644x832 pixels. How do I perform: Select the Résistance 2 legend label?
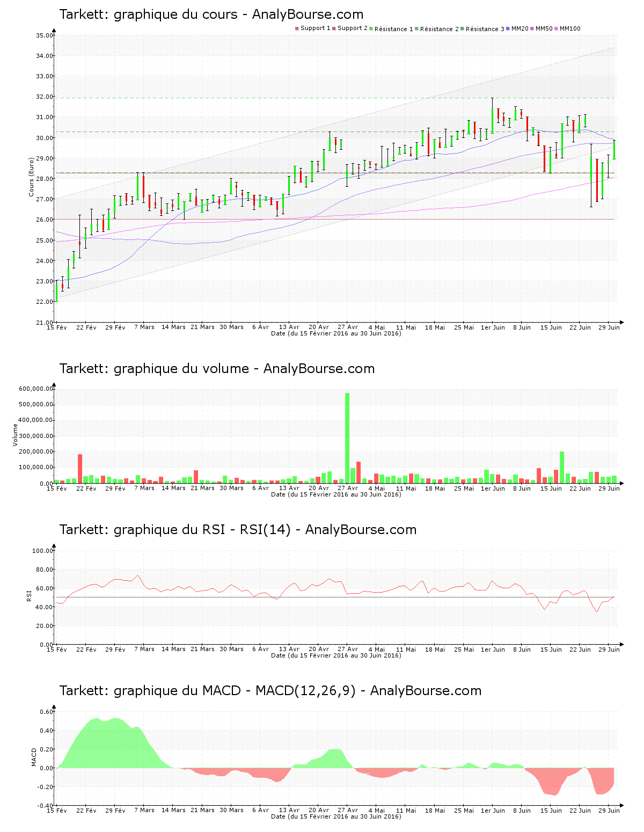click(439, 29)
